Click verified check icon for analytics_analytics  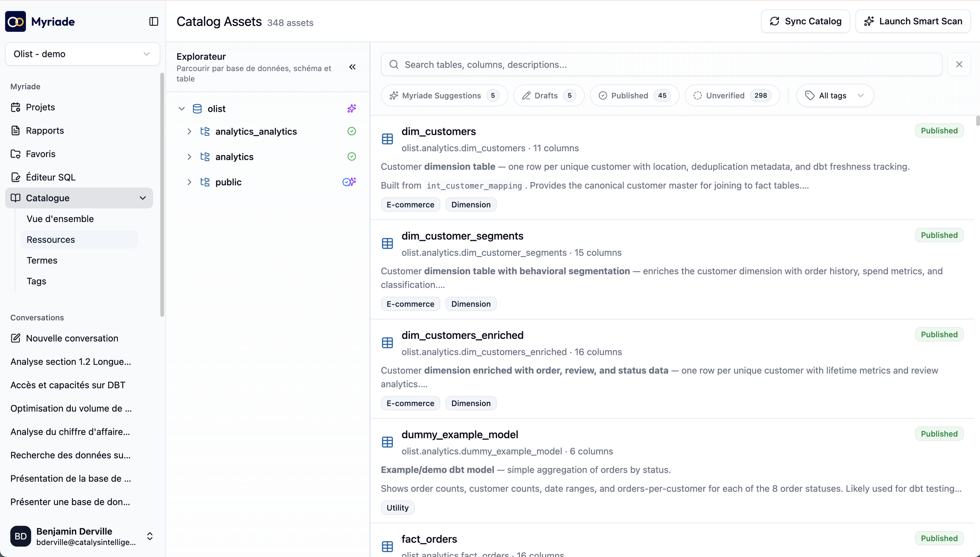point(352,132)
